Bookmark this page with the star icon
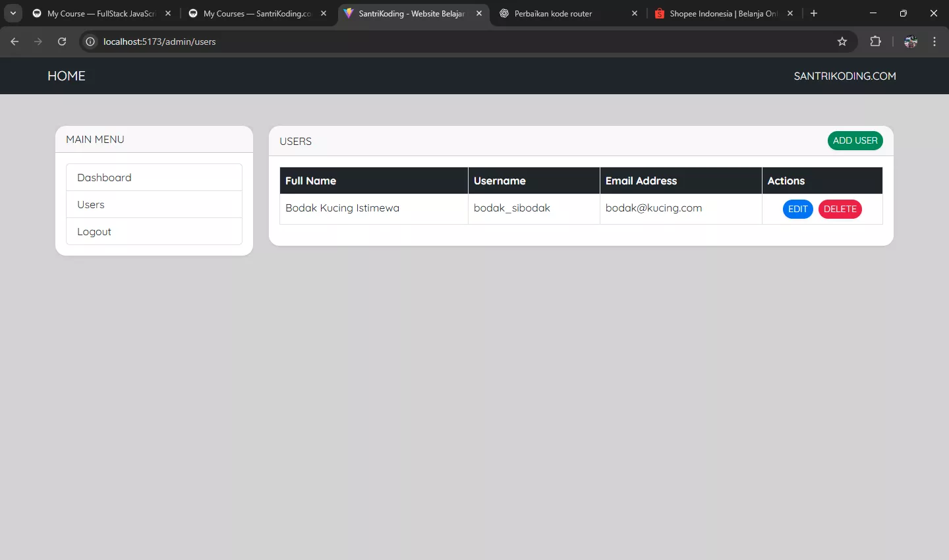Image resolution: width=949 pixels, height=560 pixels. click(842, 42)
